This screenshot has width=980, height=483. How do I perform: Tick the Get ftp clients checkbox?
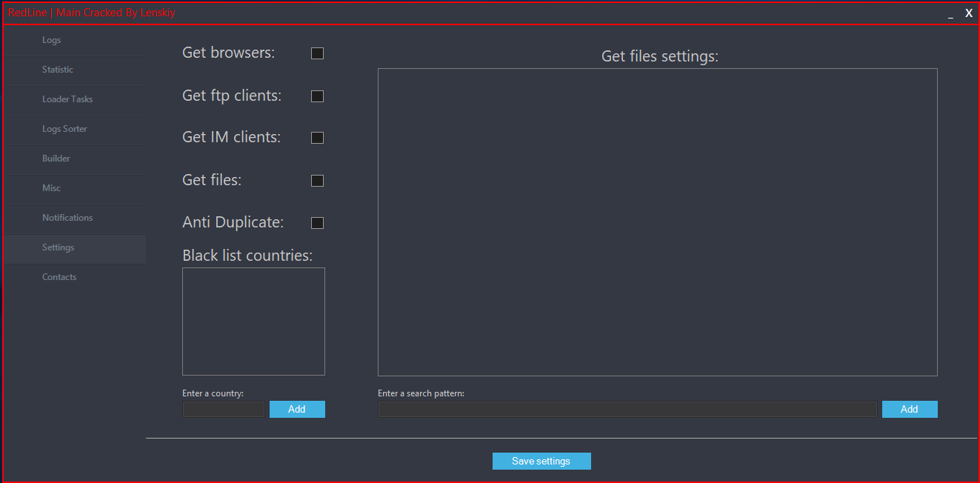tap(317, 96)
